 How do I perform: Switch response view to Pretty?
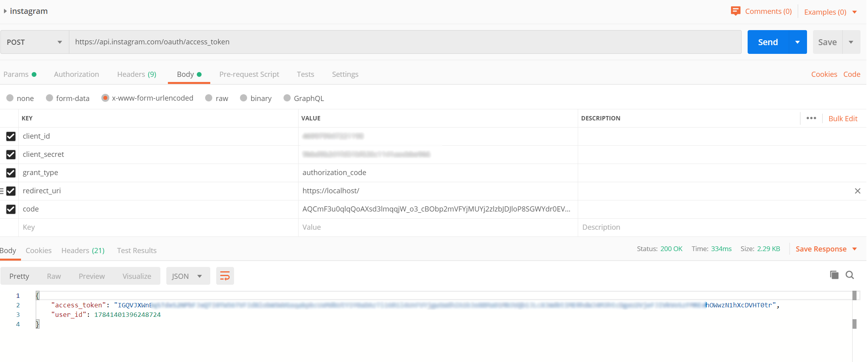(19, 276)
